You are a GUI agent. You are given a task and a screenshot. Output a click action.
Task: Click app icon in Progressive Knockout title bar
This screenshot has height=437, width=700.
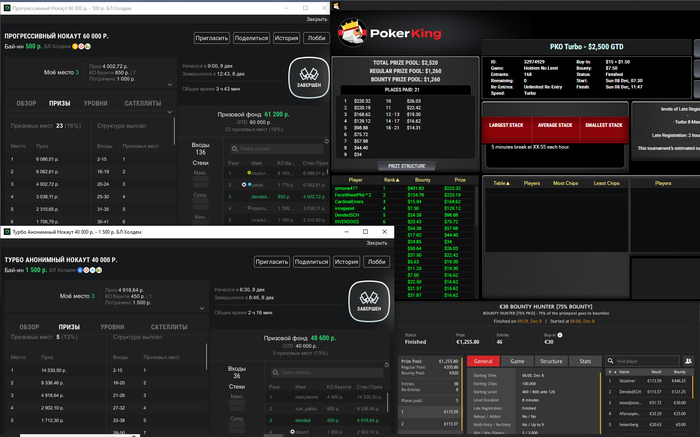tap(7, 8)
